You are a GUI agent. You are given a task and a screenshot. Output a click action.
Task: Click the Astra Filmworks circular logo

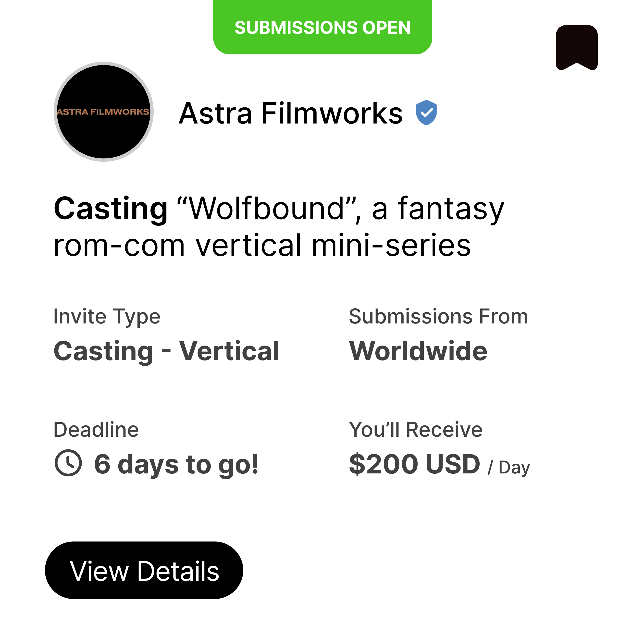click(x=104, y=112)
